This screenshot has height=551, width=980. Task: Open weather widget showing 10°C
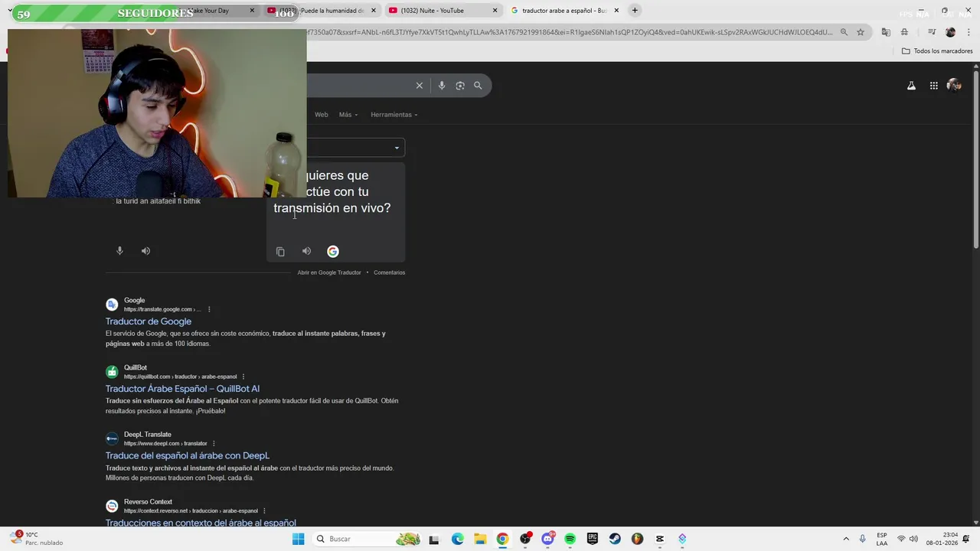(x=37, y=539)
